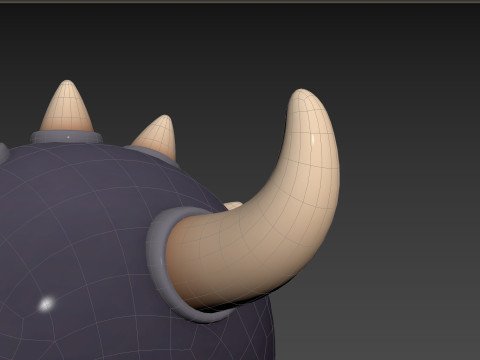Select the gray ring under the tallest spike

[x=66, y=137]
